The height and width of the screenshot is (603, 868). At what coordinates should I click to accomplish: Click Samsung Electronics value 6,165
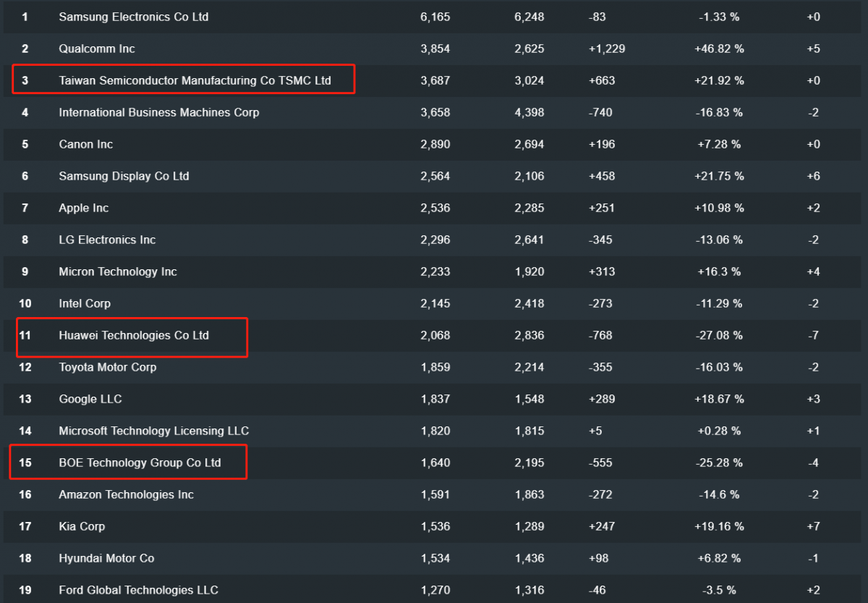click(x=435, y=17)
